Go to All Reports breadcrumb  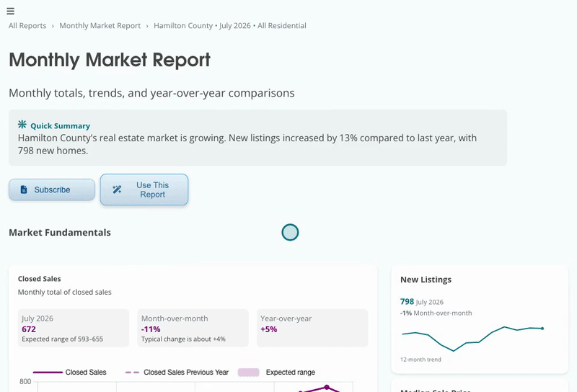(x=27, y=26)
